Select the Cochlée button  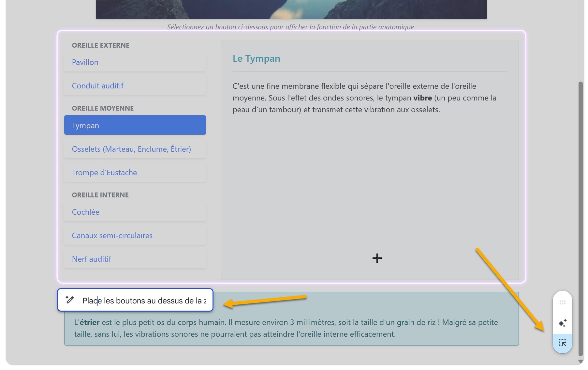pos(135,212)
